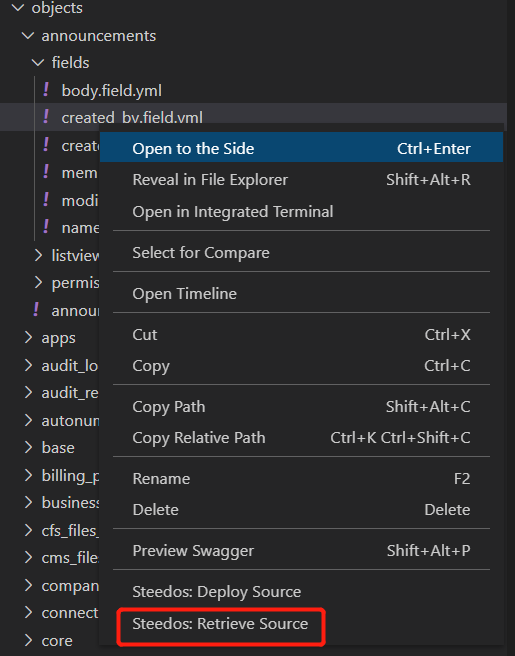Image resolution: width=515 pixels, height=656 pixels.
Task: Select Reveal in File Explorer
Action: 301,180
